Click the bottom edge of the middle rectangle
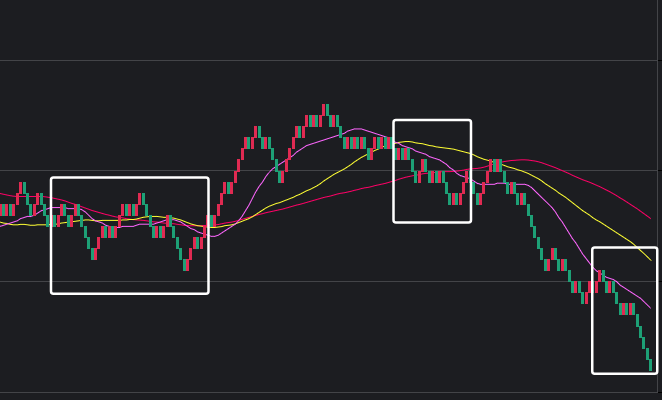The width and height of the screenshot is (662, 400). (x=432, y=221)
